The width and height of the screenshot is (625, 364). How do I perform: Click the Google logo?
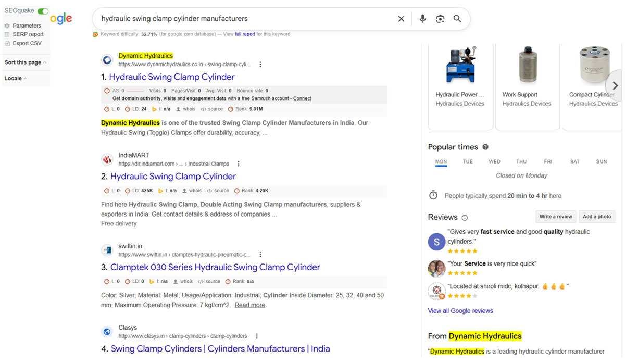pos(61,19)
